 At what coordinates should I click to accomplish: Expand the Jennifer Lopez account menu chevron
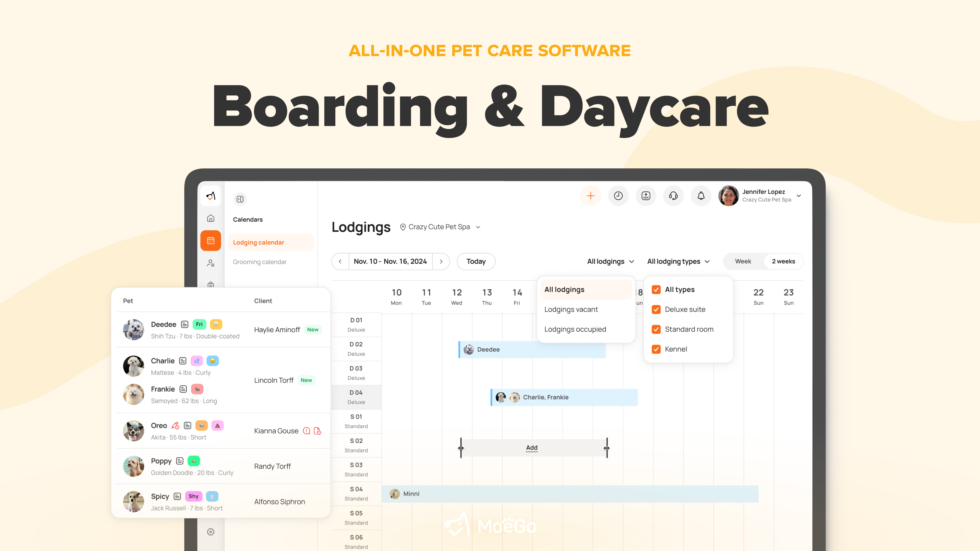tap(799, 196)
